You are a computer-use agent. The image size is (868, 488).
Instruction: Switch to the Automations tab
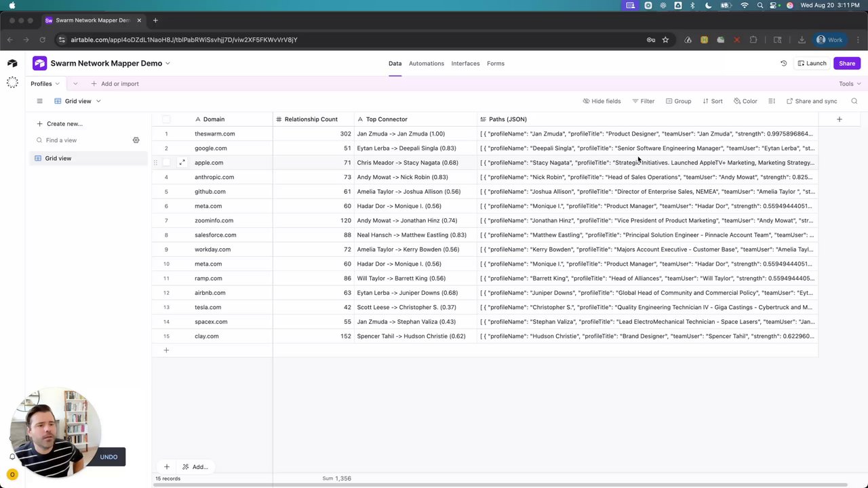click(x=427, y=63)
